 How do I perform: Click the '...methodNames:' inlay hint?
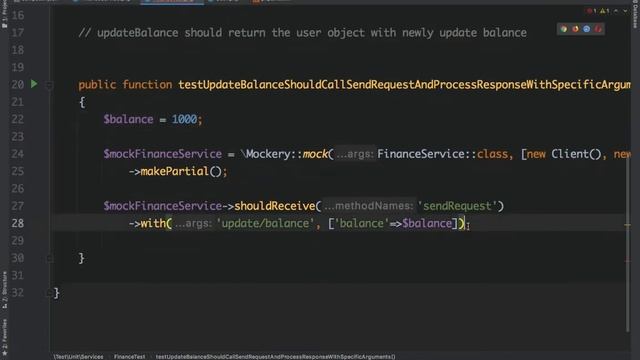[x=369, y=206]
